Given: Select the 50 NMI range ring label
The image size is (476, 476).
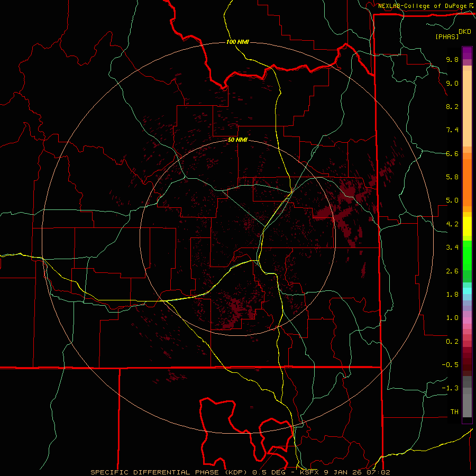Looking at the screenshot, I should coord(237,140).
